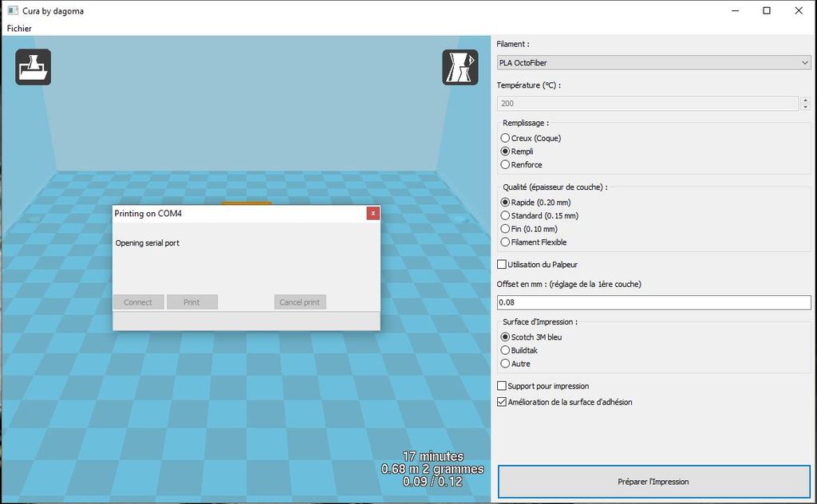Click the 17 minutes print time text

tap(433, 456)
